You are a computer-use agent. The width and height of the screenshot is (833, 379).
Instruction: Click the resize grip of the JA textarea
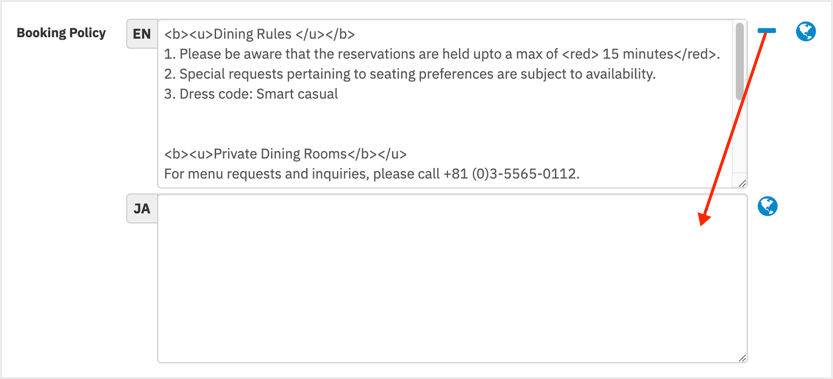(742, 358)
